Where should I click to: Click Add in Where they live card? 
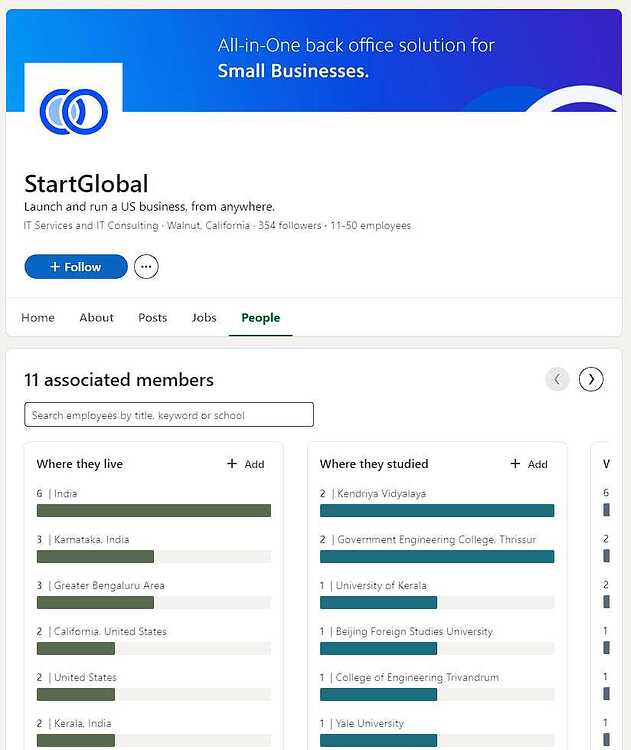point(245,464)
